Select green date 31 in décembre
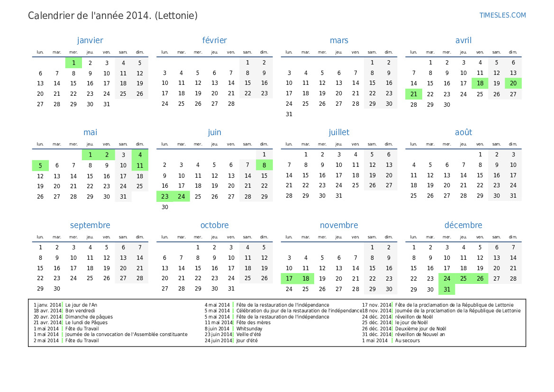 pos(447,289)
